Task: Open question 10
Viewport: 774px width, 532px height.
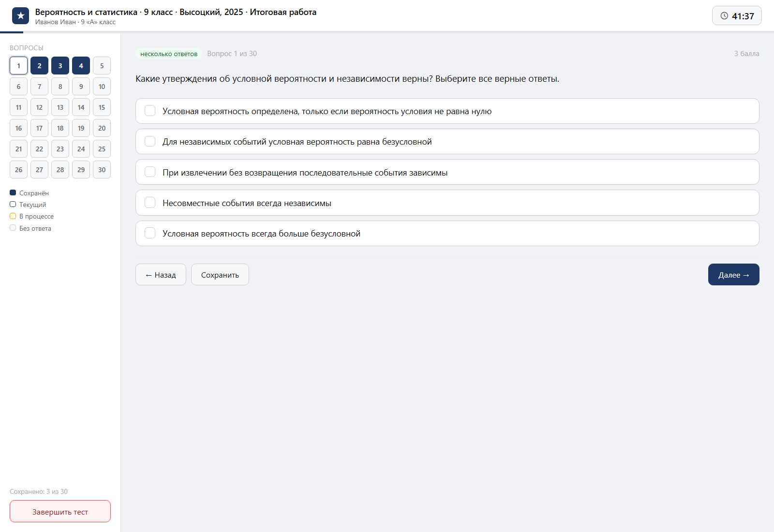Action: click(x=102, y=87)
